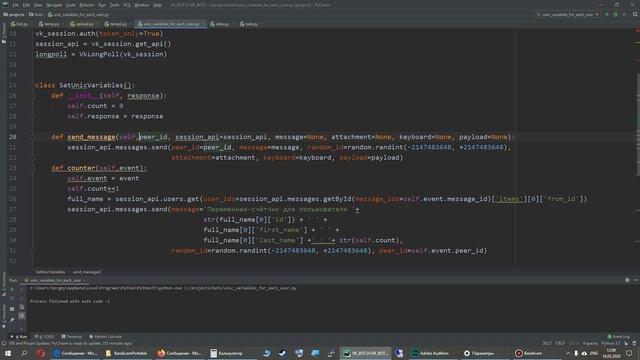Click the editor vertical scrollbar
Viewport: 640px width, 360px height.
[637, 124]
